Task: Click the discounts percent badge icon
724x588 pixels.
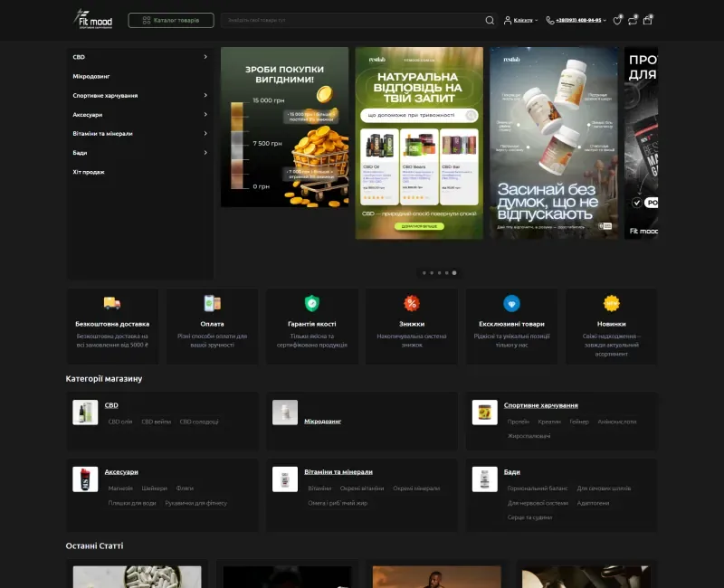Action: pyautogui.click(x=412, y=303)
